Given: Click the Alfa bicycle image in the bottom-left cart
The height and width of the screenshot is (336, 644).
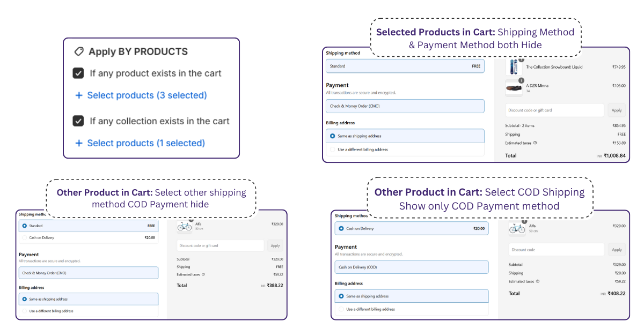Looking at the screenshot, I should click(x=184, y=227).
